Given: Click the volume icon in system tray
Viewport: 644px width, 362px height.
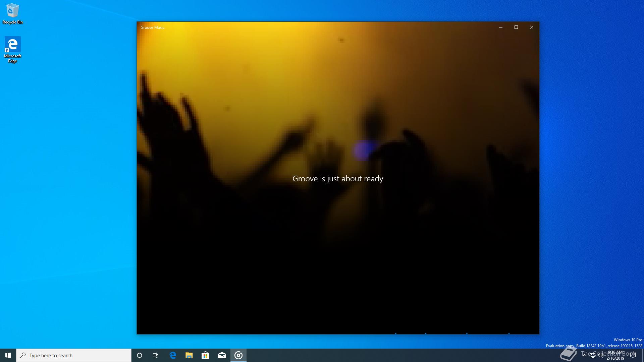Looking at the screenshot, I should (600, 355).
